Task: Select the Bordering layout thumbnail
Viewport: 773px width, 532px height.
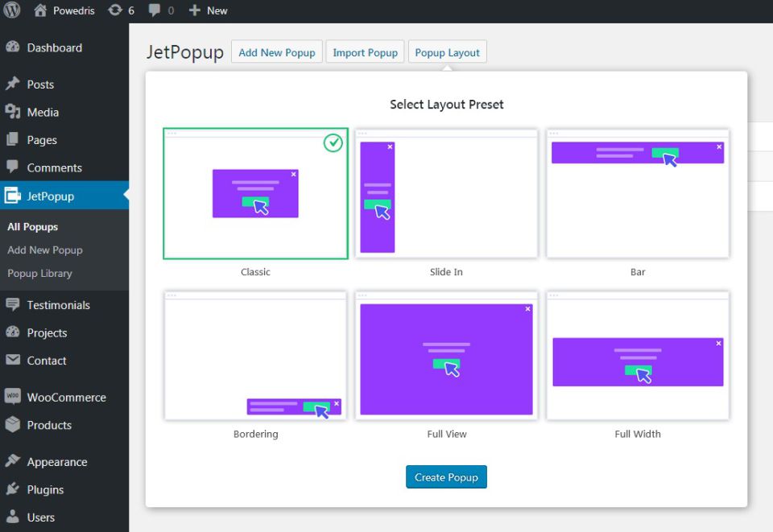Action: pyautogui.click(x=255, y=356)
